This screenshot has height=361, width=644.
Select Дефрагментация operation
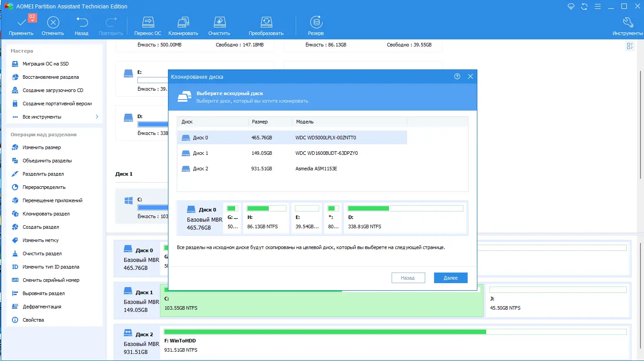click(x=42, y=307)
